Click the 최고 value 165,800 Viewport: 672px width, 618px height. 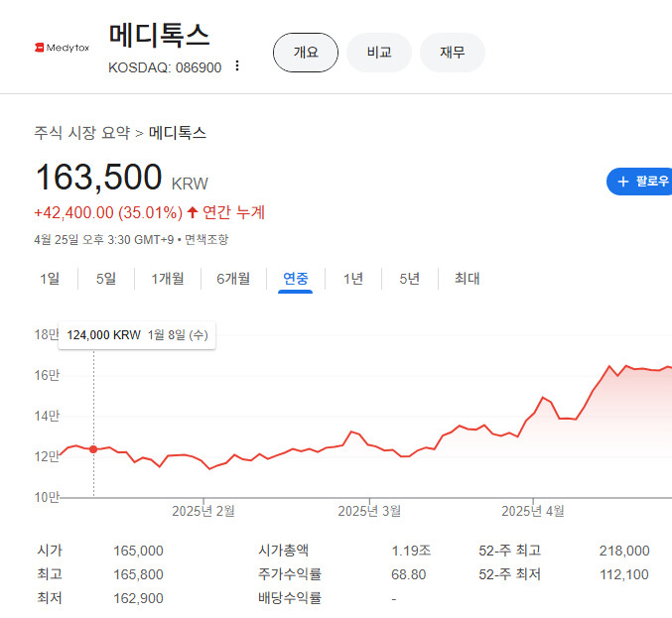[x=138, y=574]
